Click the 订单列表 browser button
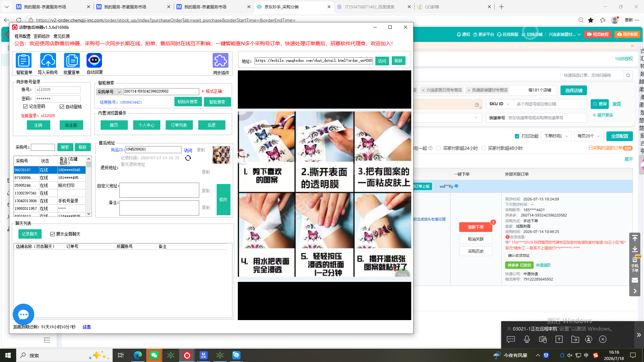The width and height of the screenshot is (644, 362). tap(179, 125)
